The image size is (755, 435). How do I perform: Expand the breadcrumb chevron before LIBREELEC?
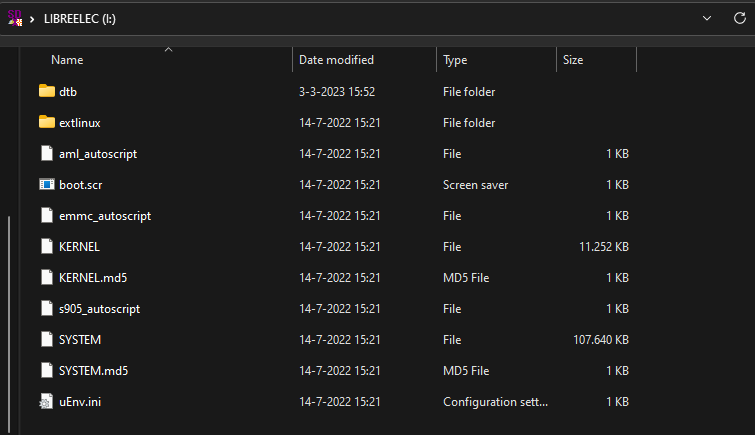(33, 19)
